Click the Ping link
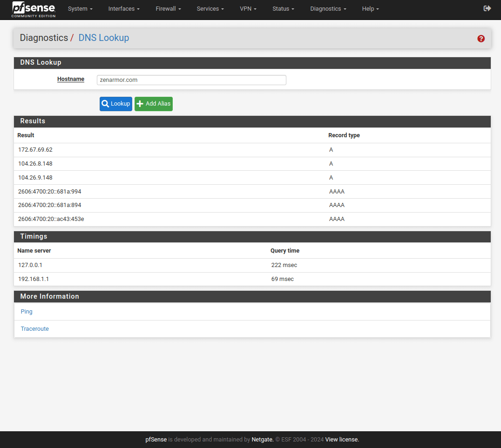The height and width of the screenshot is (448, 501). click(27, 312)
